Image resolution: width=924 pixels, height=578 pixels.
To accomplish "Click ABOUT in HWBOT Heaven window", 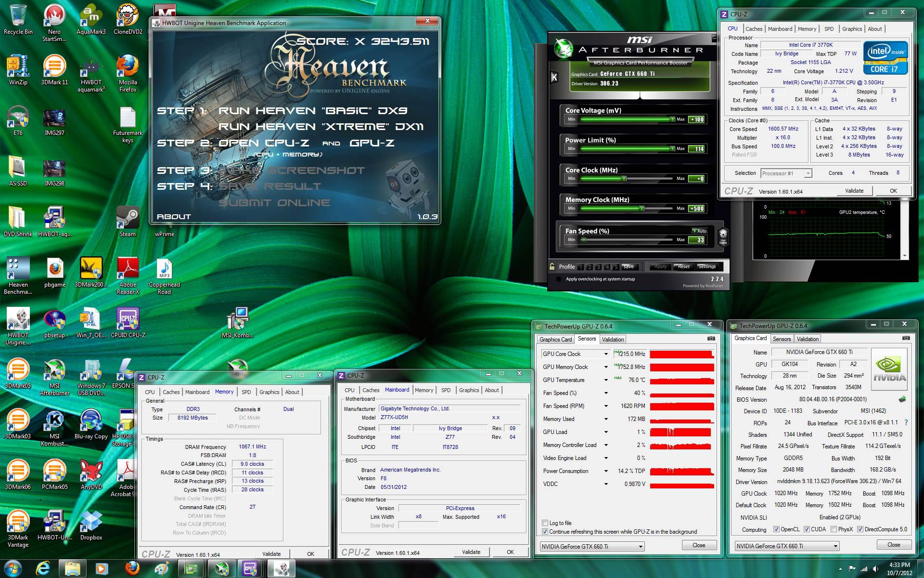I will click(x=174, y=217).
